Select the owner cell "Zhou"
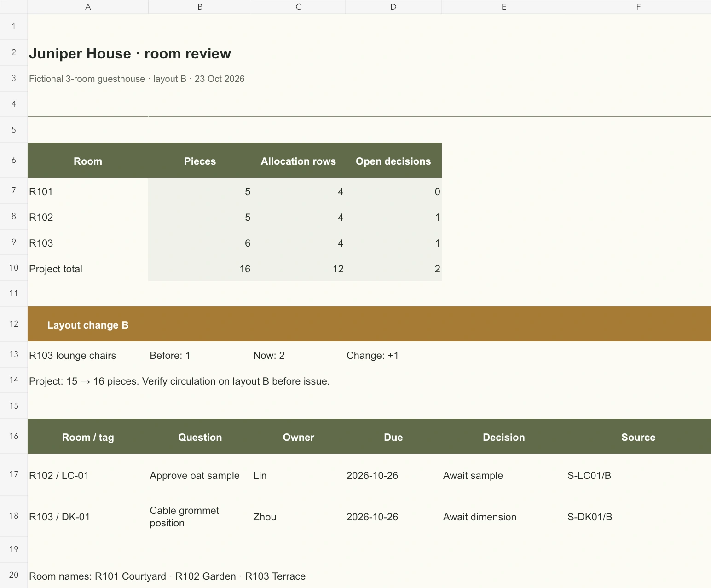The height and width of the screenshot is (588, 711). pyautogui.click(x=299, y=517)
